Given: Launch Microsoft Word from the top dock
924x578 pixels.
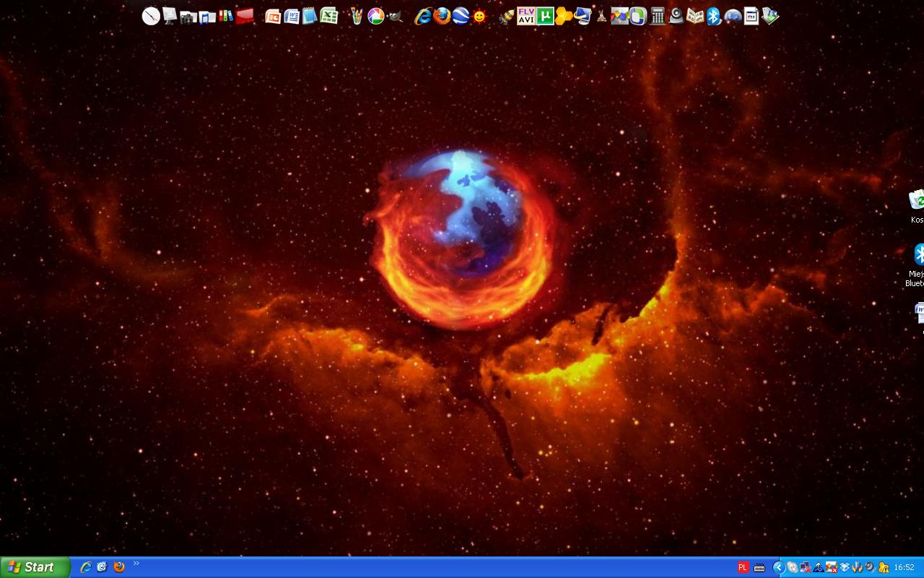Looking at the screenshot, I should pyautogui.click(x=292, y=17).
